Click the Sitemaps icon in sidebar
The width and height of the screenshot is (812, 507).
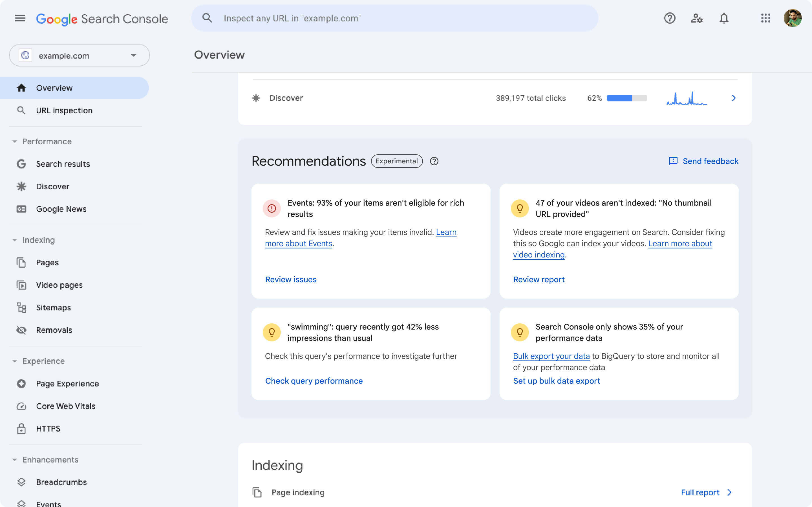pos(21,307)
